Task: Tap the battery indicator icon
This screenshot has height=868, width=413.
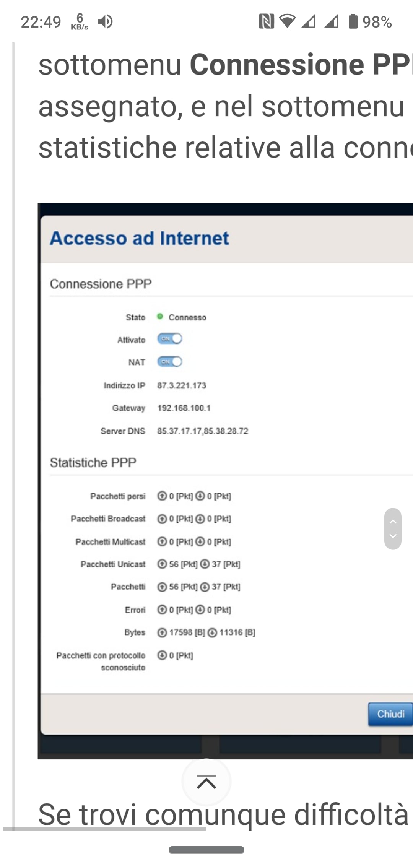Action: [353, 21]
